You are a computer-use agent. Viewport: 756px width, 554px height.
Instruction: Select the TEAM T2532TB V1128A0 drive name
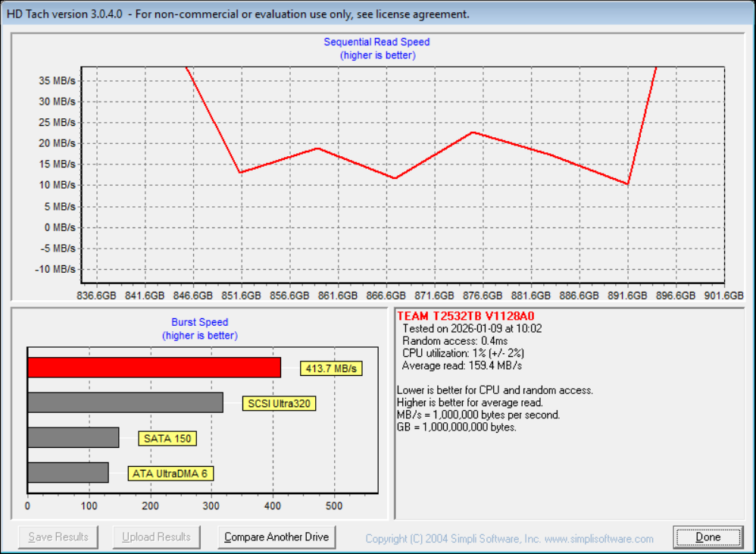[465, 315]
